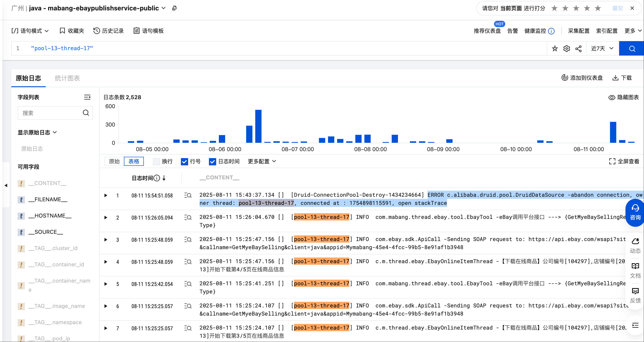The image size is (644, 342).
Task: Favorite the query with the star icon
Action: 555,49
